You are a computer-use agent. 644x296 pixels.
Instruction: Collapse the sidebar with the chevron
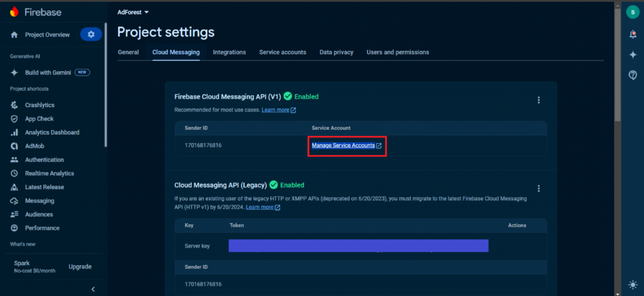(93, 289)
